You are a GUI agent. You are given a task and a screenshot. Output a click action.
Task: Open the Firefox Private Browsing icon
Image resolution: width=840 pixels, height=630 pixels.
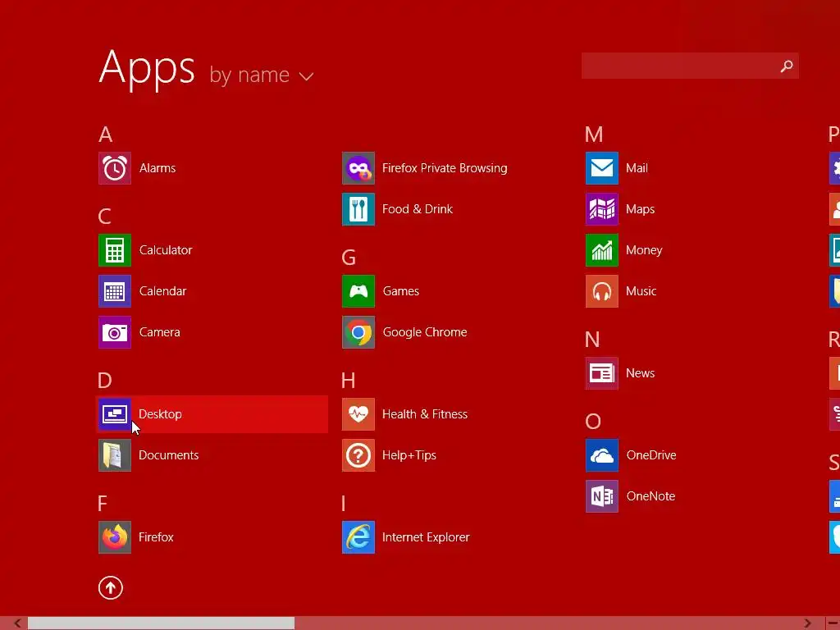click(358, 168)
